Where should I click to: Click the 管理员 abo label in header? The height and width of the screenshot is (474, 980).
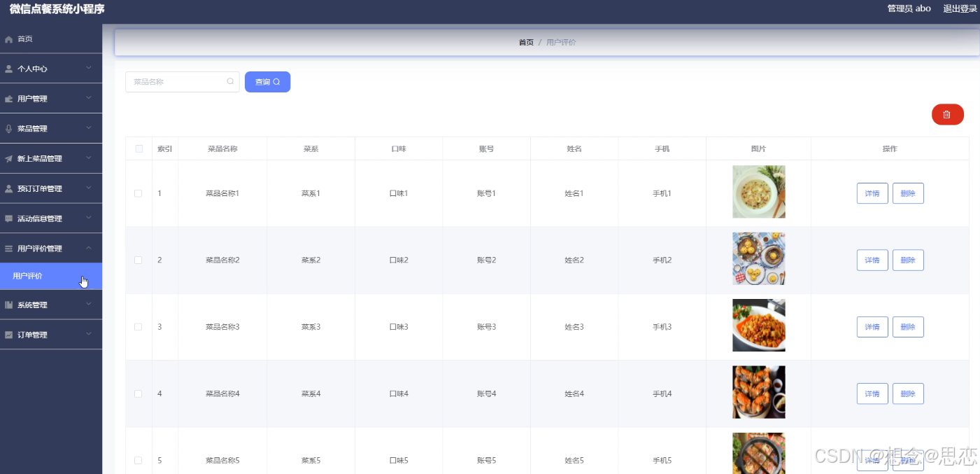pos(909,8)
